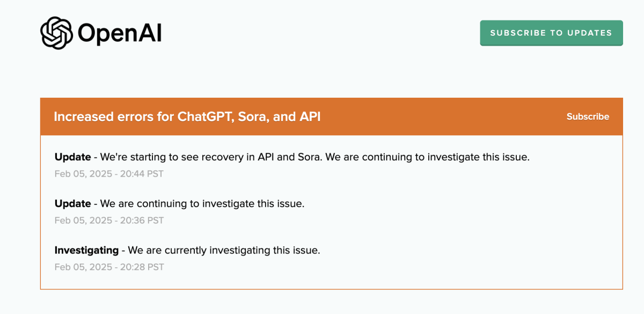Click the word API in the incident title
Image resolution: width=644 pixels, height=314 pixels.
pyautogui.click(x=309, y=116)
